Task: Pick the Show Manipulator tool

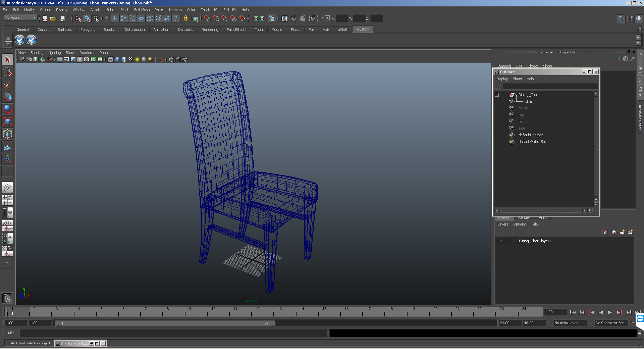Action: point(7,158)
